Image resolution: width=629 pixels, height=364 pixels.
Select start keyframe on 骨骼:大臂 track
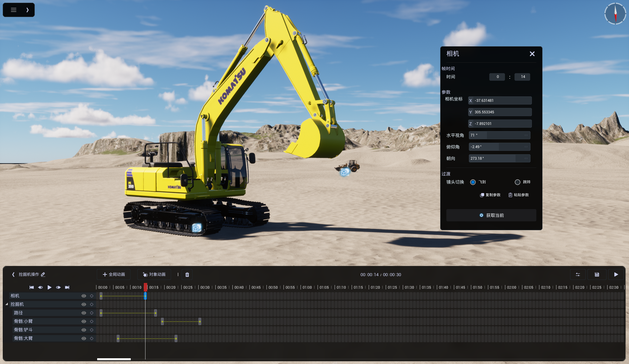coord(118,338)
